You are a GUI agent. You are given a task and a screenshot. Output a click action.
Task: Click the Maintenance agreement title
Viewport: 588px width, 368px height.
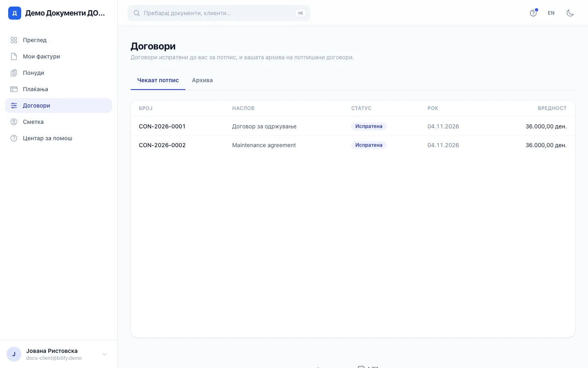pos(264,145)
